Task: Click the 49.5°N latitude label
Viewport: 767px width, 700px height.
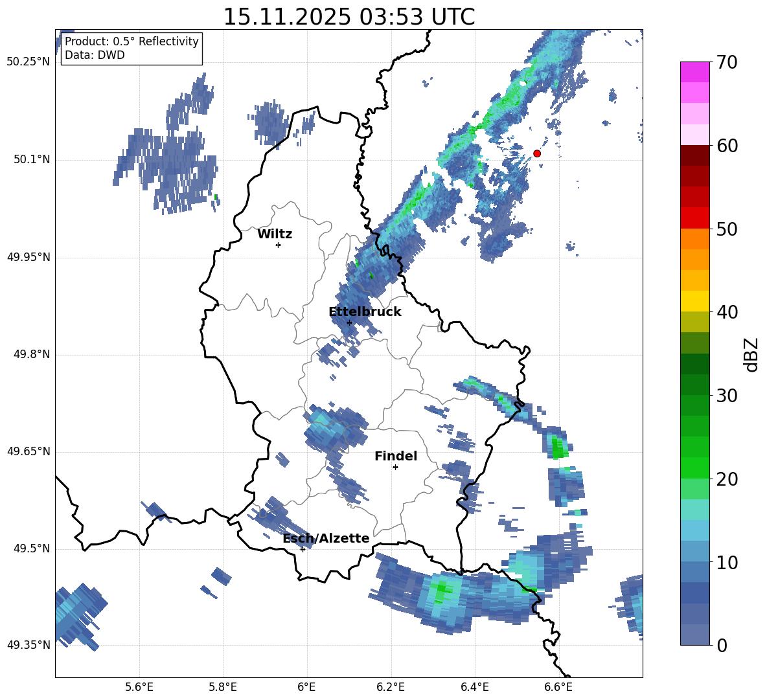Action: [x=32, y=548]
